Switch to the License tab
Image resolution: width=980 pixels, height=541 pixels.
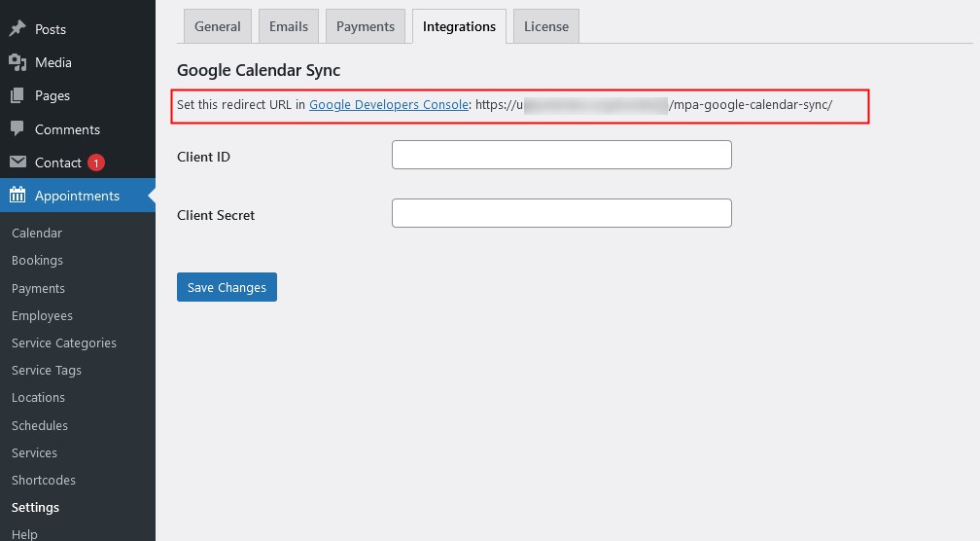pyautogui.click(x=546, y=26)
